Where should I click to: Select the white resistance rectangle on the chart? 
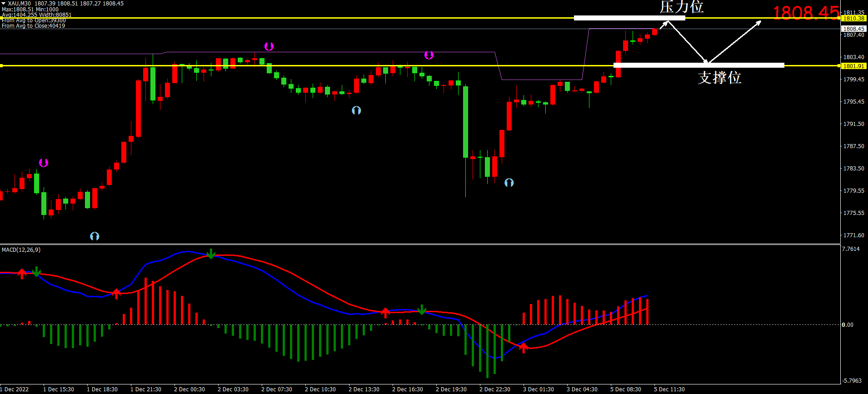(x=629, y=18)
